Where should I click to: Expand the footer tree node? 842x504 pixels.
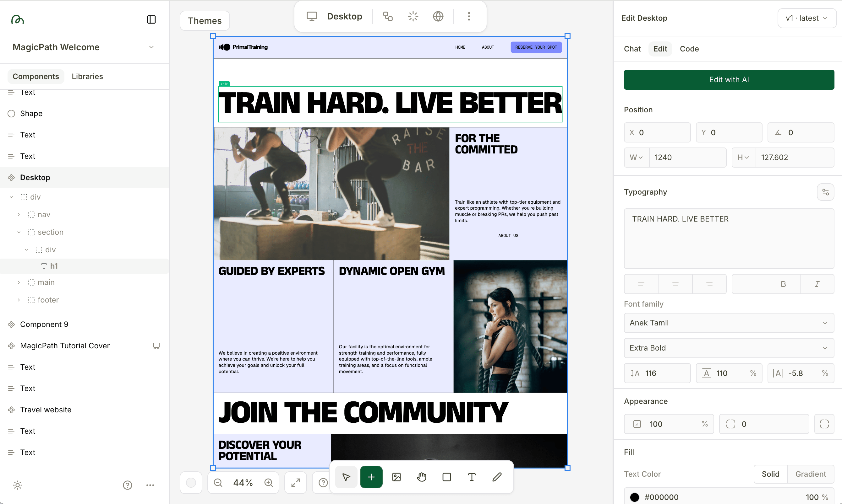click(19, 300)
